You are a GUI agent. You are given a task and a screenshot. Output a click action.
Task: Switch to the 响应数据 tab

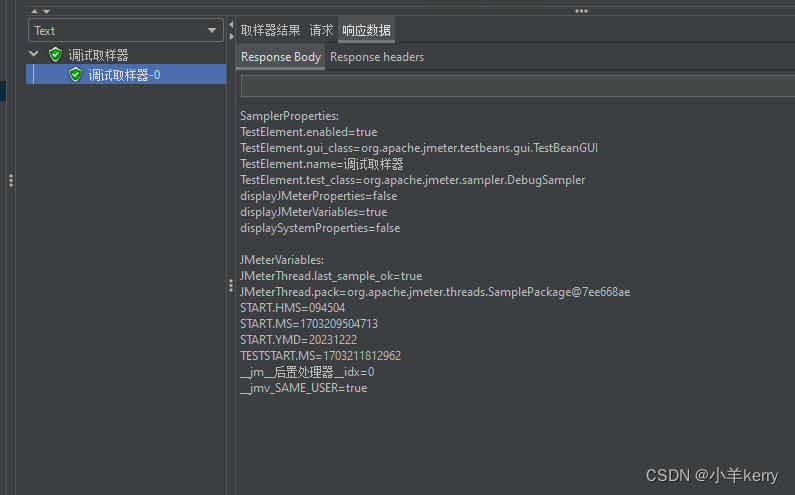coord(366,30)
